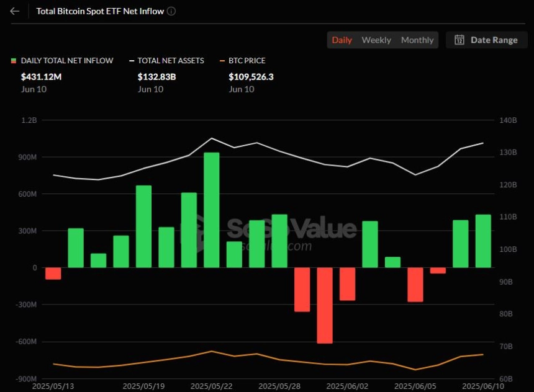Screen dimensions: 534x392
Task: Click the small red bar near 2025/06/06
Action: point(438,270)
